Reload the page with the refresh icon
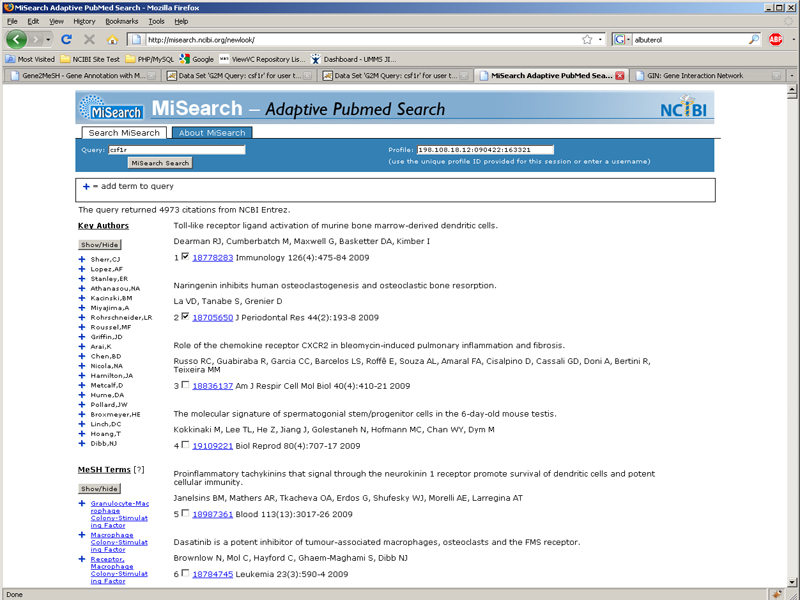Image resolution: width=800 pixels, height=600 pixels. 66,39
